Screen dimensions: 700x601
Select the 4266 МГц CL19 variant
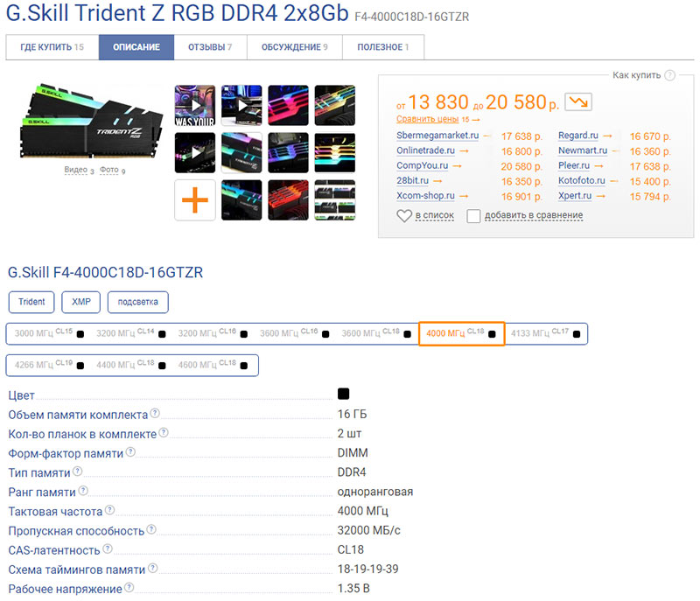49,365
